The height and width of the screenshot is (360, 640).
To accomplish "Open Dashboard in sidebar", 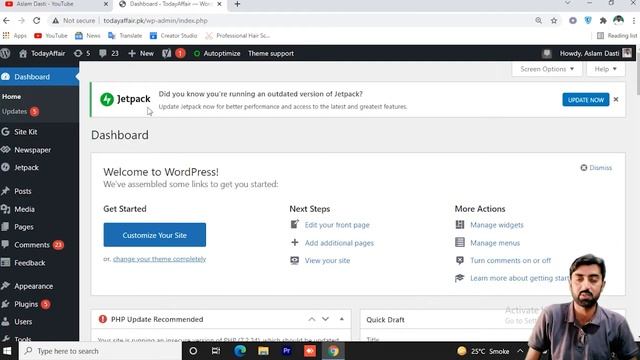I will point(39,77).
